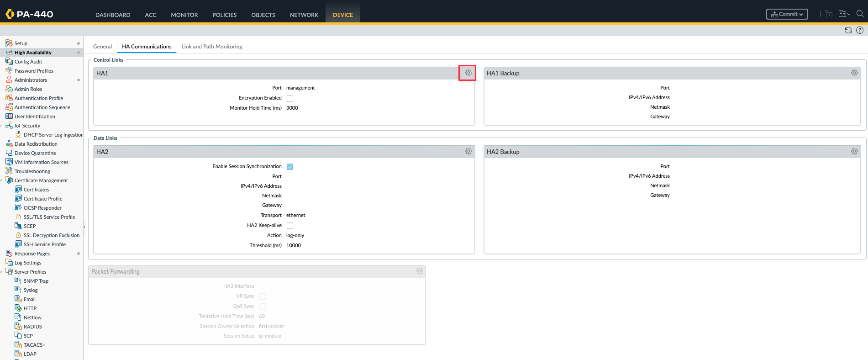Click the Troubleshooting icon
868x360 pixels.
9,171
